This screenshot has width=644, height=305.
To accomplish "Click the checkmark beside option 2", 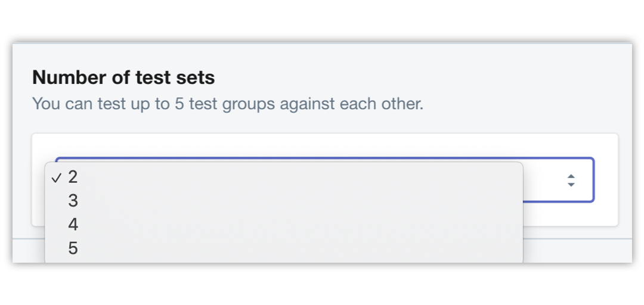I will pyautogui.click(x=57, y=178).
